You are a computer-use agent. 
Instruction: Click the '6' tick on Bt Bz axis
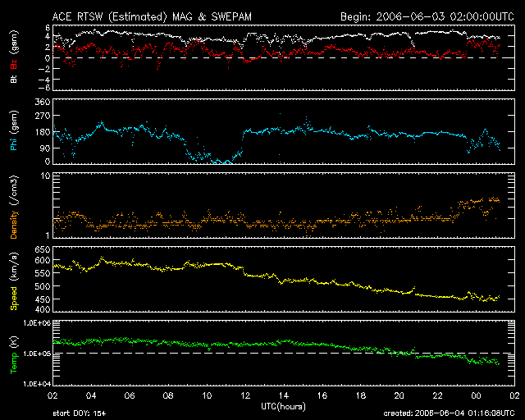pyautogui.click(x=48, y=27)
